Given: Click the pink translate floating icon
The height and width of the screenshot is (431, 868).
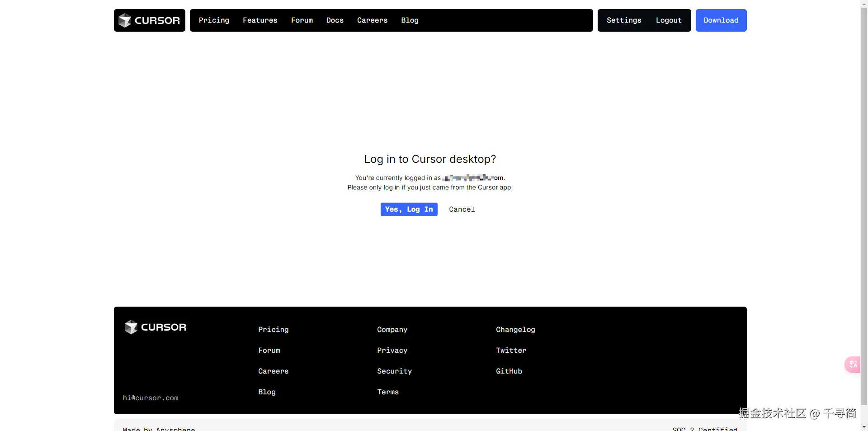Looking at the screenshot, I should [853, 365].
